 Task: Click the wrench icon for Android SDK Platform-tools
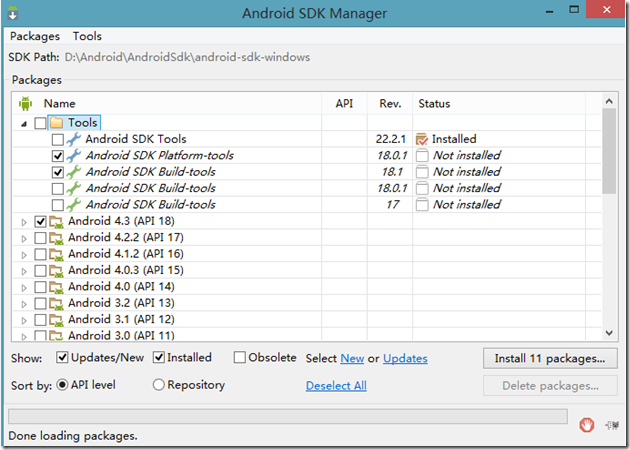click(x=74, y=155)
